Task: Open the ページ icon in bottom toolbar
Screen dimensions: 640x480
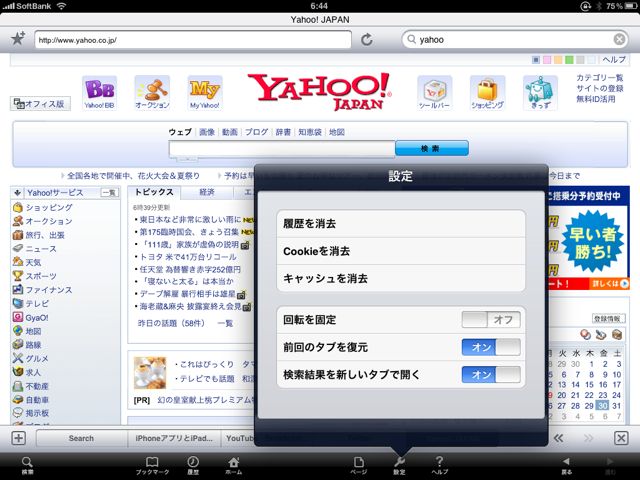Action: (358, 465)
